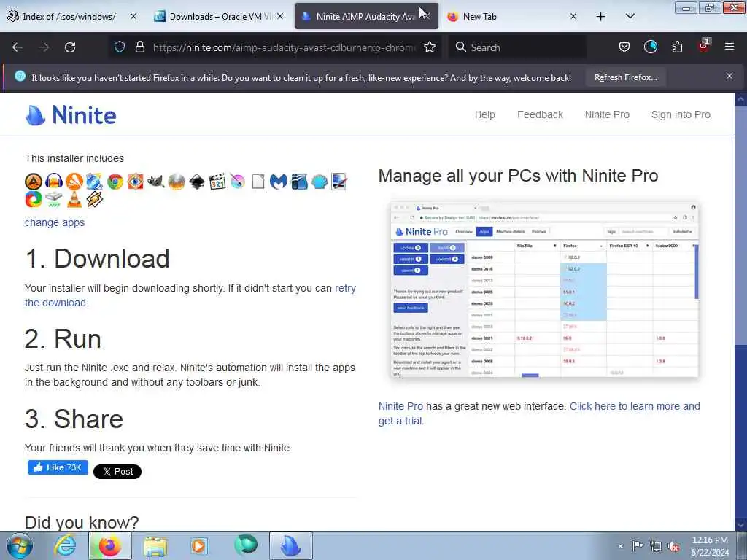Click the TeraCopy drive icon
747x560 pixels.
[x=54, y=199]
